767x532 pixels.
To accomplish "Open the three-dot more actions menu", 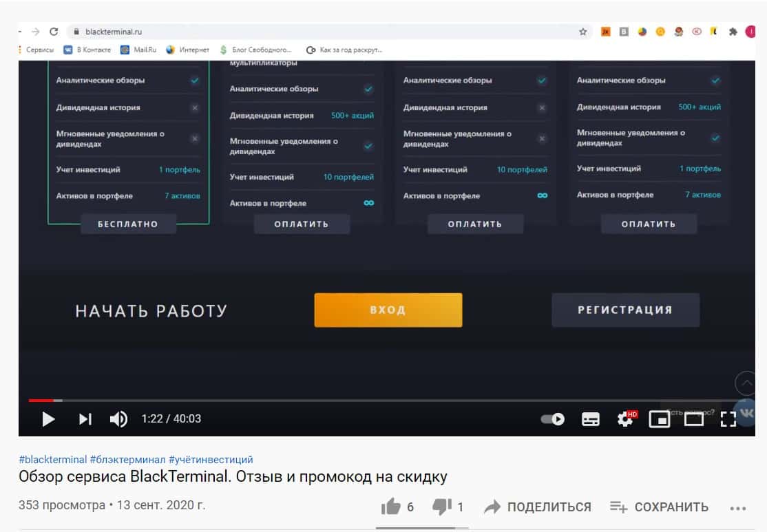I will [737, 509].
